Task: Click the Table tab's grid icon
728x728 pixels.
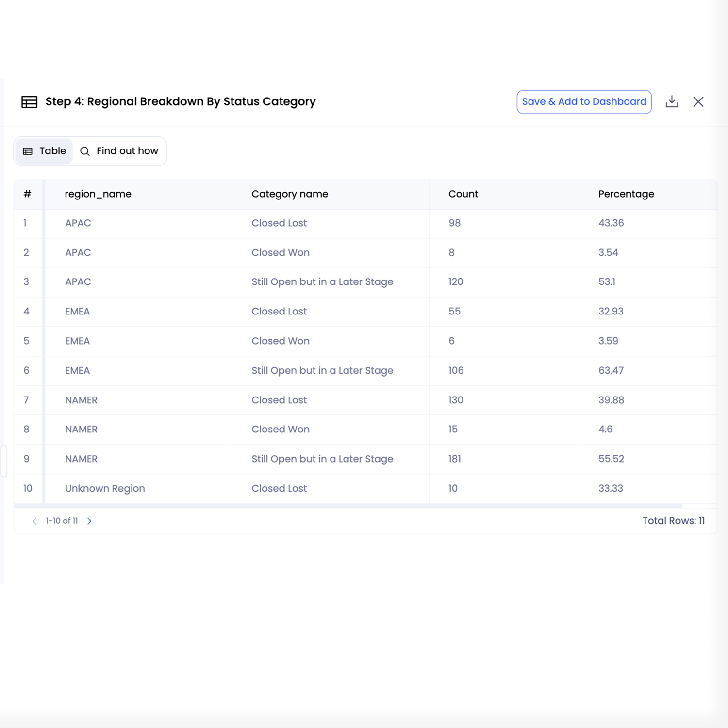Action: tap(28, 151)
